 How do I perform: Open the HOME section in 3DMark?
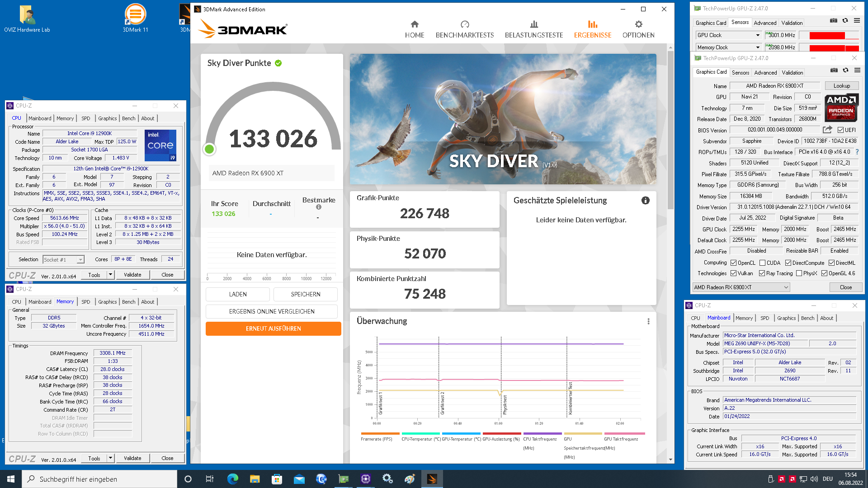pyautogui.click(x=414, y=29)
